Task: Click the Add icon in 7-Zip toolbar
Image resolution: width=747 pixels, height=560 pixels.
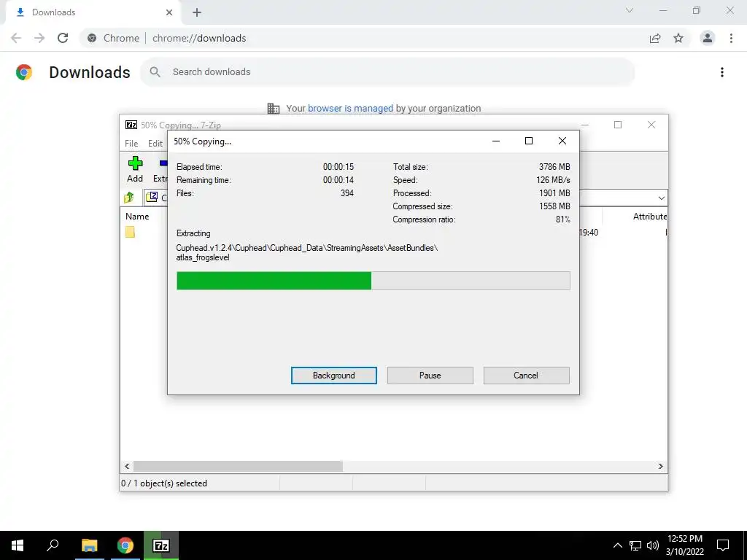Action: click(x=135, y=164)
